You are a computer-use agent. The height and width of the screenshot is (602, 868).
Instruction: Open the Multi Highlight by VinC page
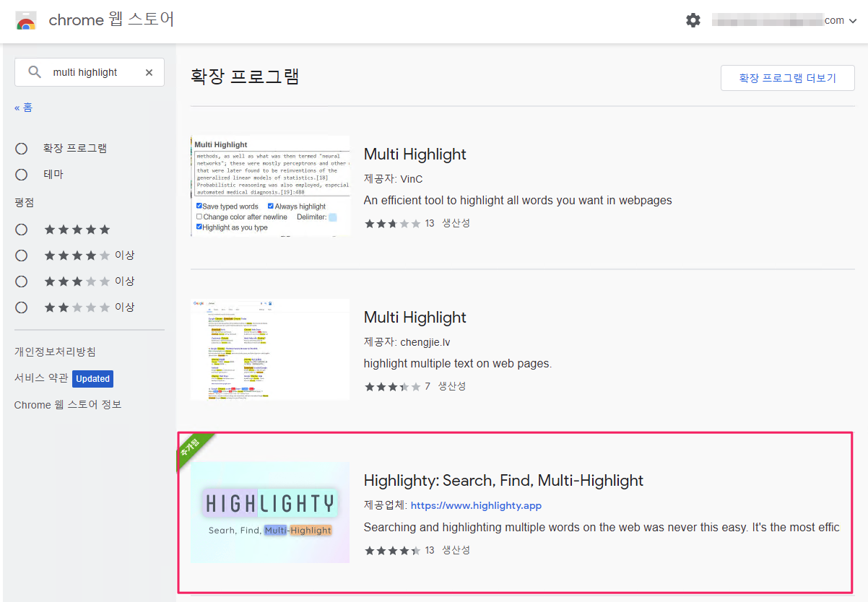tap(415, 154)
